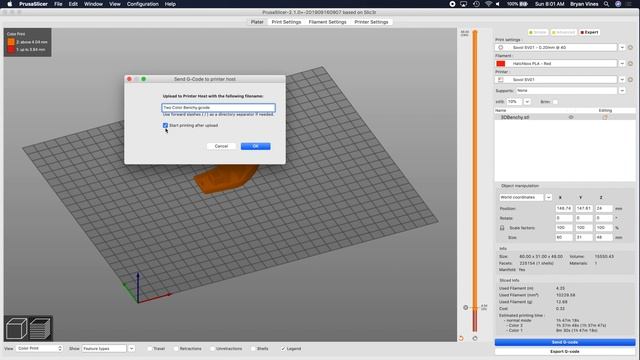Click the lower thumb of layer slider
Viewport: 640px width, 360px height.
pyautogui.click(x=475, y=307)
